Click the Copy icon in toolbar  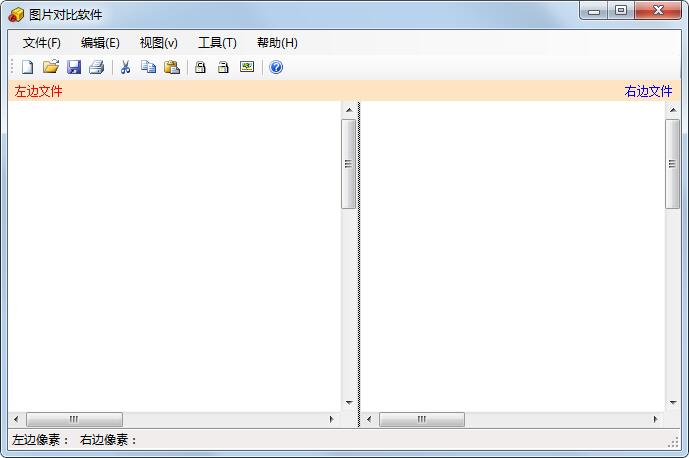[149, 67]
